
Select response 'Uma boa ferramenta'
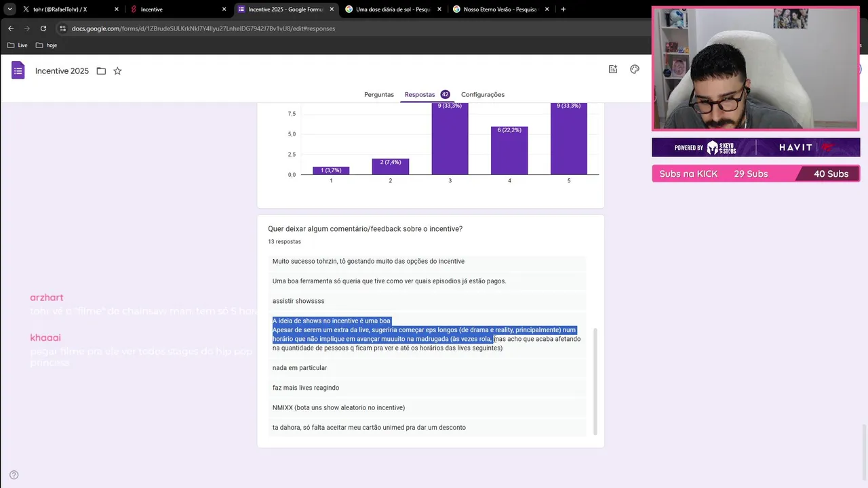click(428, 281)
